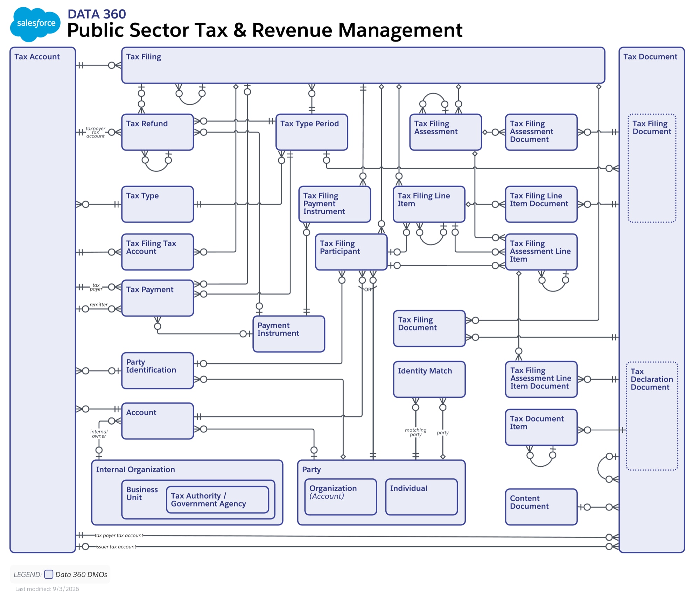Select the Identity Match box
700x600 pixels.
[x=429, y=380]
